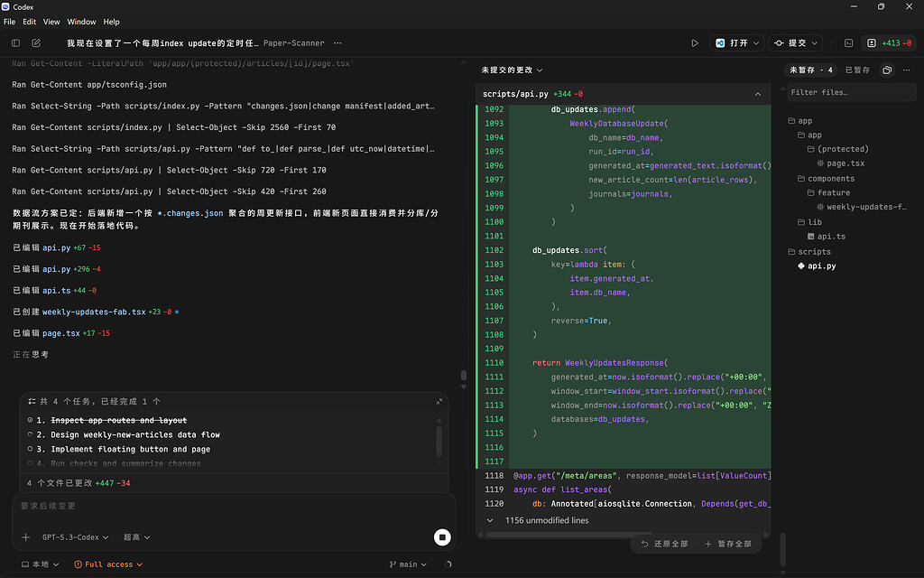
Task: Focus the 要求后续变更 message input
Action: [x=234, y=506]
